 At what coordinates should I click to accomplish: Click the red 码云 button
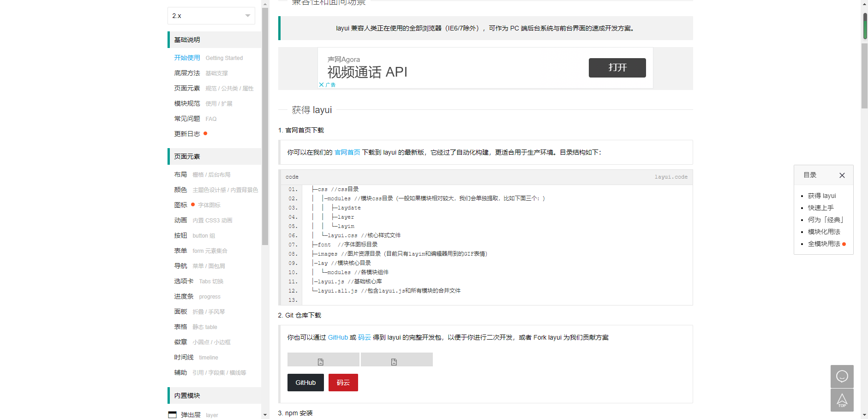pos(343,382)
